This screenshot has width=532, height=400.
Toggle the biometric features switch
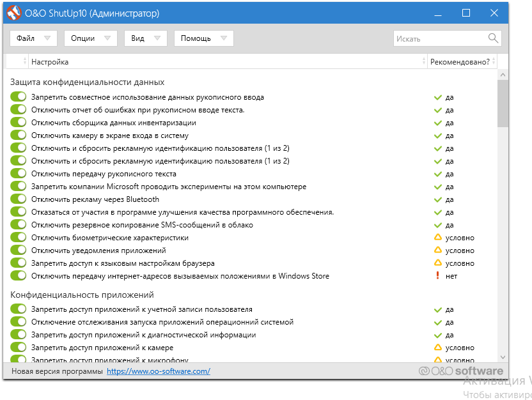tap(19, 237)
